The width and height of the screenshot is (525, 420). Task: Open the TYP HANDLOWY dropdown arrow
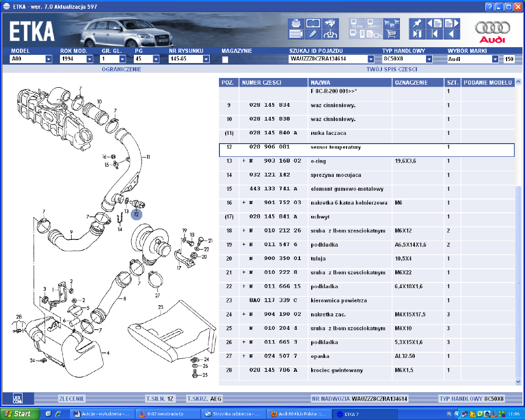pos(429,59)
